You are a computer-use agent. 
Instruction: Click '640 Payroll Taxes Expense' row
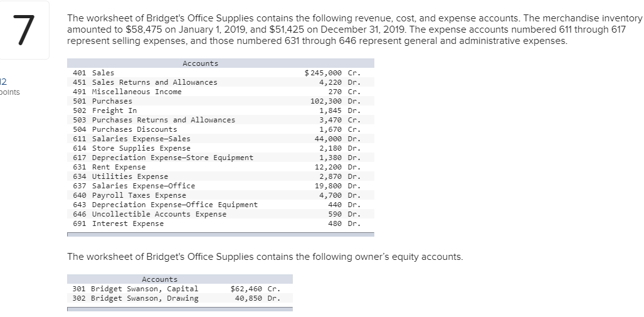(221, 195)
